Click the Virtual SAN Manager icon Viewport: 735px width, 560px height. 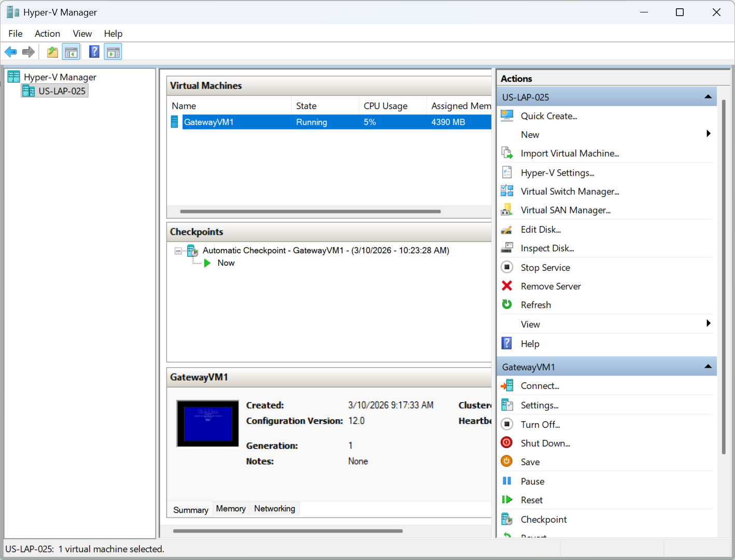(x=507, y=210)
